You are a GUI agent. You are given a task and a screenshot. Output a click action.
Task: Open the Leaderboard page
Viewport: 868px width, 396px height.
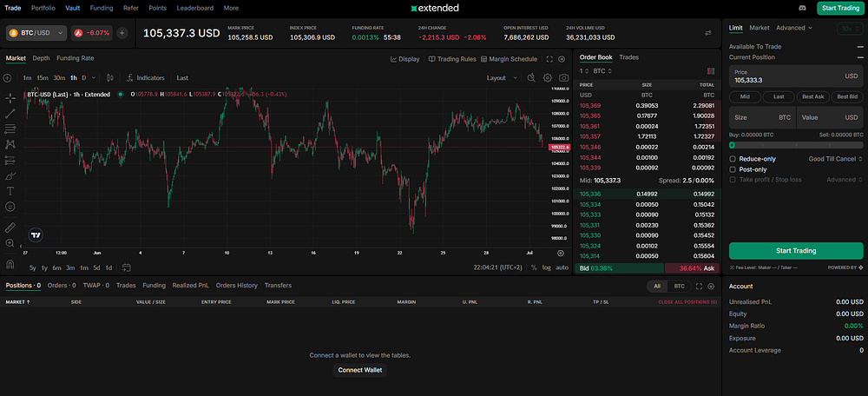point(195,9)
